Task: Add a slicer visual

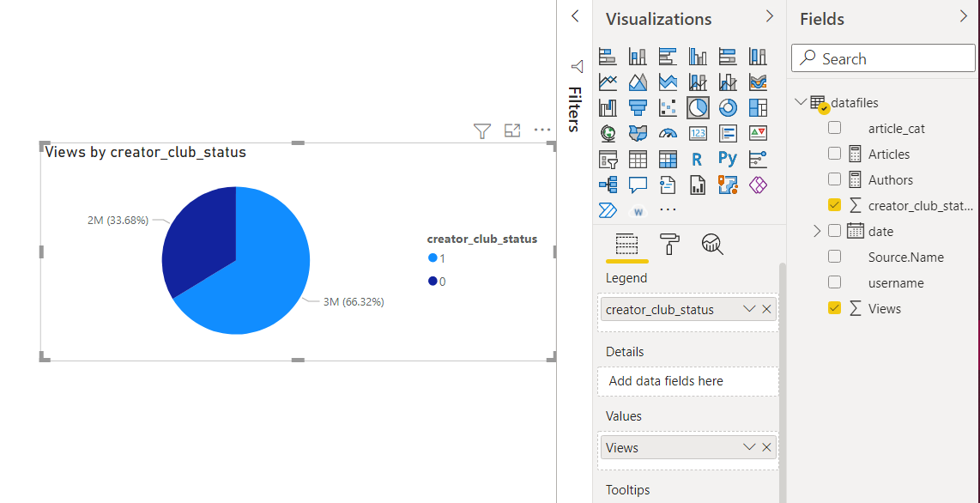Action: [x=608, y=159]
